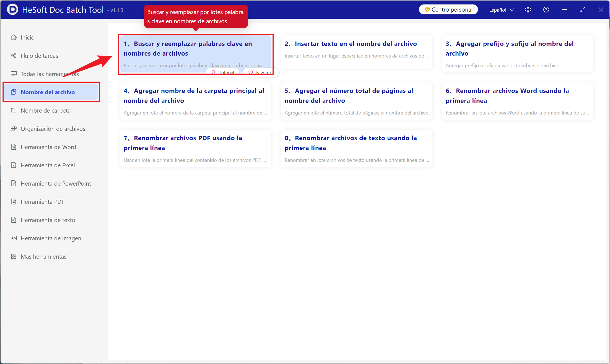Screen dimensions: 610x364
Task: Open the help question mark icon
Action: pyautogui.click(x=546, y=10)
